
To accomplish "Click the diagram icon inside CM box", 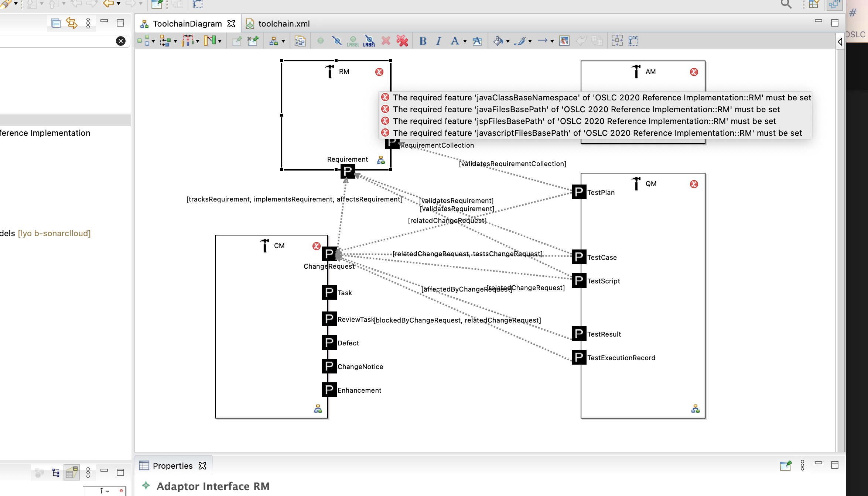I will [318, 409].
